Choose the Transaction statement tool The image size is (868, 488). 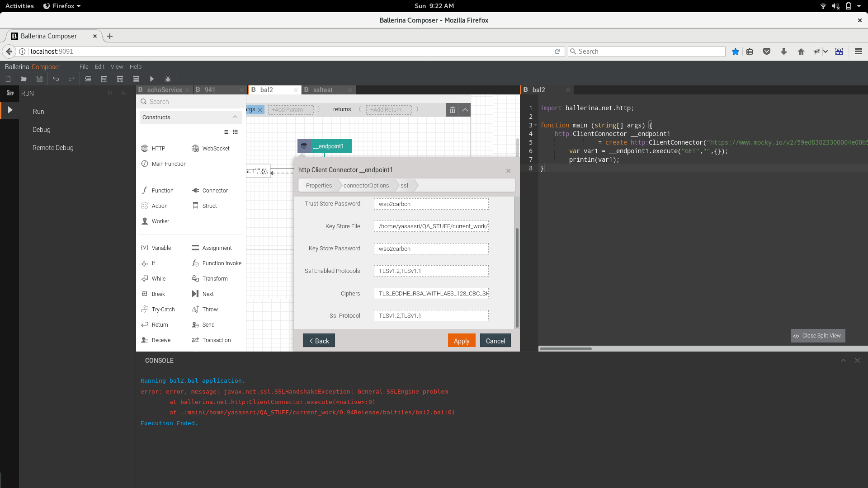(212, 340)
